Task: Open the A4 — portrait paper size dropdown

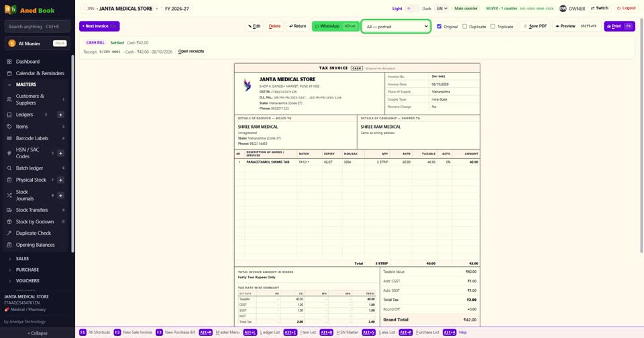Action: pos(396,26)
